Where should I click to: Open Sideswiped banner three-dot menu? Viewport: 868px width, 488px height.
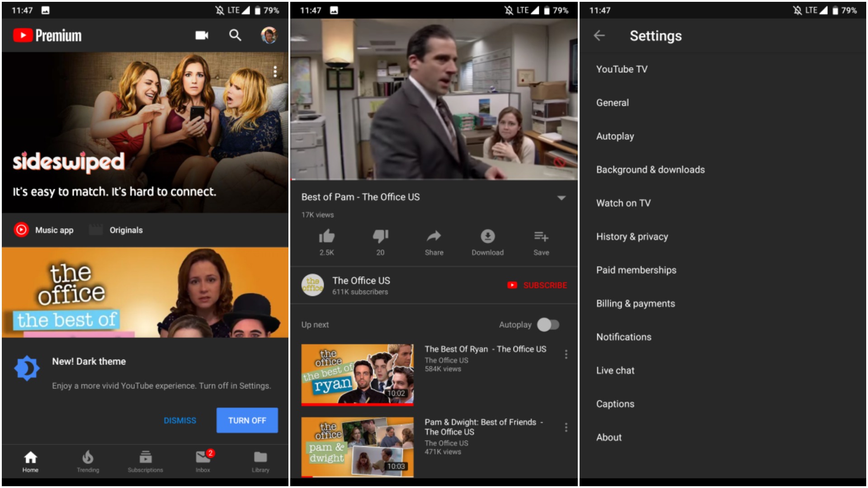coord(275,71)
